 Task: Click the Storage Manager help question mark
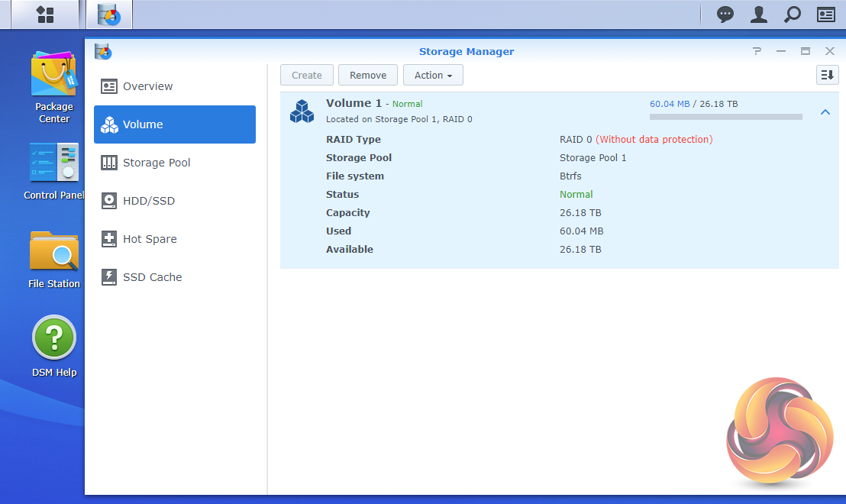(757, 51)
